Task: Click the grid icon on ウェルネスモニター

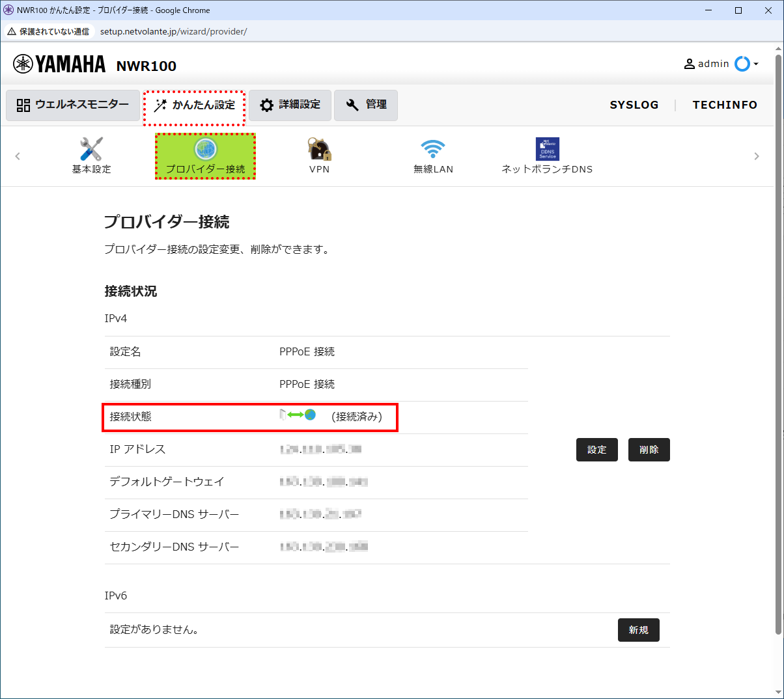Action: pyautogui.click(x=22, y=105)
